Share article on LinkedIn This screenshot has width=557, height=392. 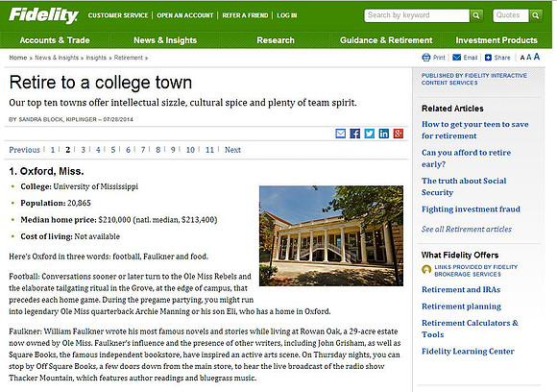[383, 134]
